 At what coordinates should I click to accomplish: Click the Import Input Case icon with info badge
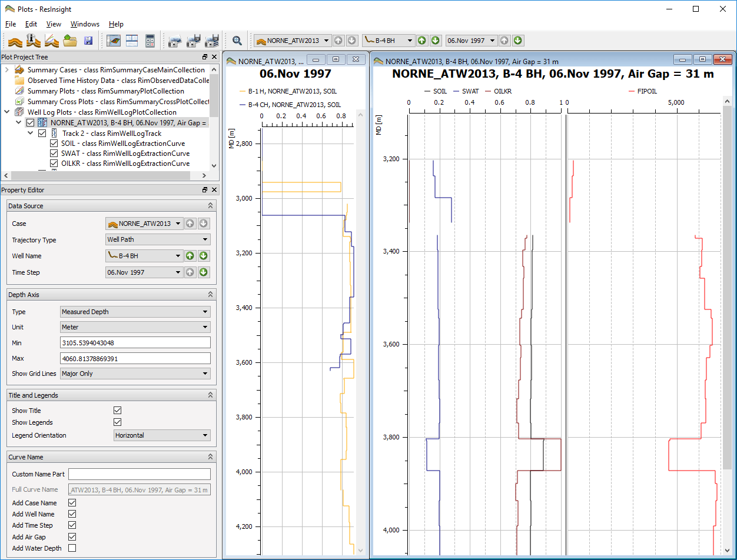point(34,41)
